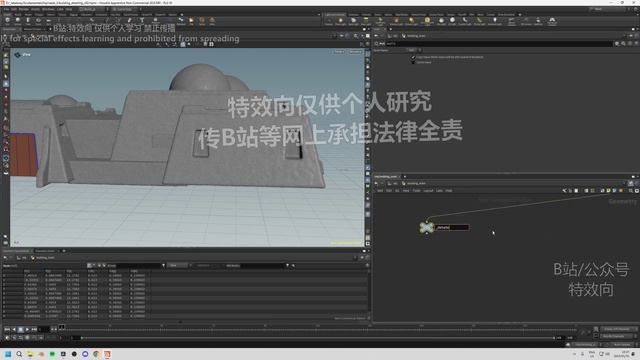Select the Geometry Spreadsheet tab
The height and width of the screenshot is (360, 640).
[16, 251]
